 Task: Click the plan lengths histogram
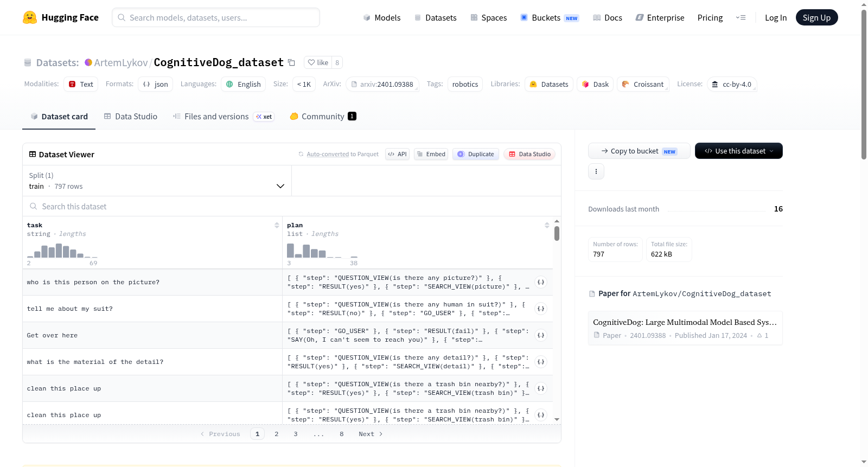[x=322, y=251]
